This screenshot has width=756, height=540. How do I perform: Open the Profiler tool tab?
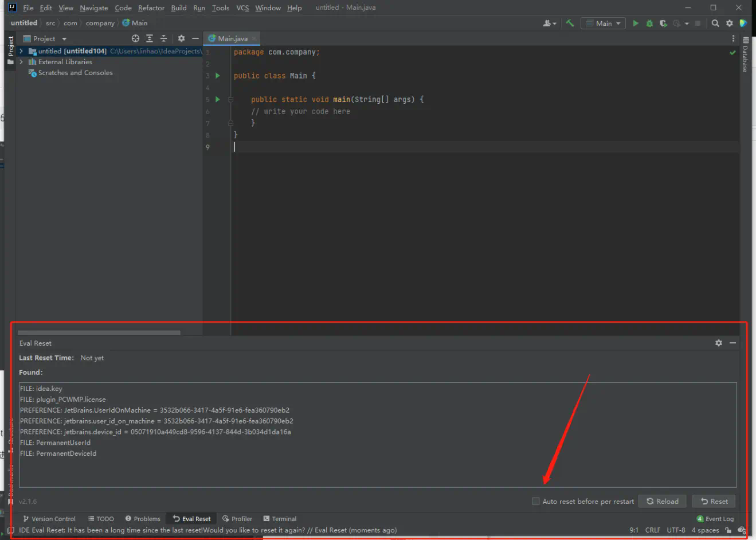tap(237, 519)
